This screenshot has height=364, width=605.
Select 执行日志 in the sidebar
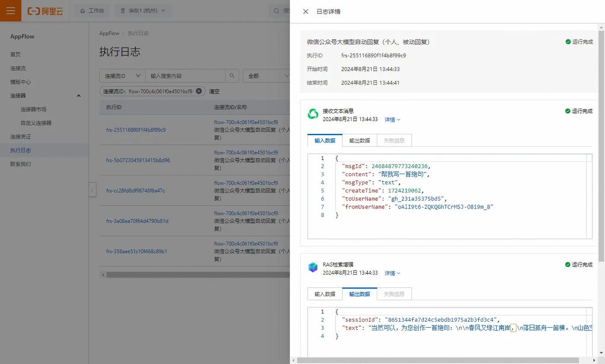[21, 151]
